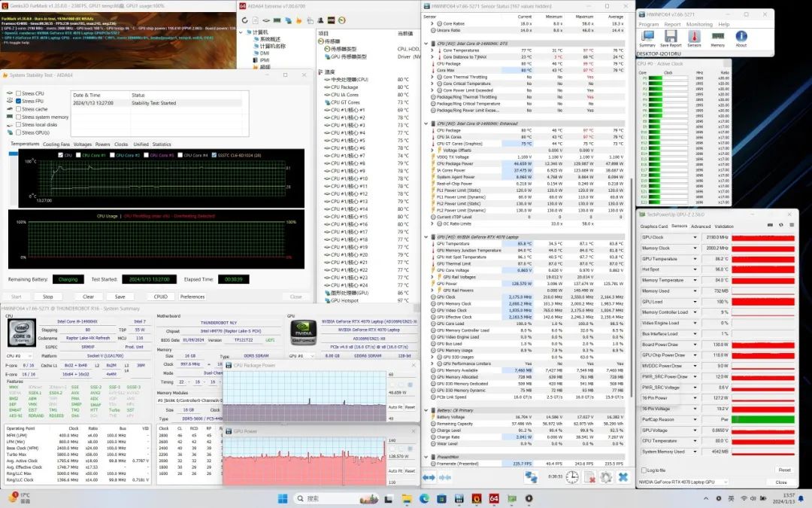Open the GPU Clock sensor dropdown in GPU-Z
This screenshot has width=812, height=508.
click(695, 237)
